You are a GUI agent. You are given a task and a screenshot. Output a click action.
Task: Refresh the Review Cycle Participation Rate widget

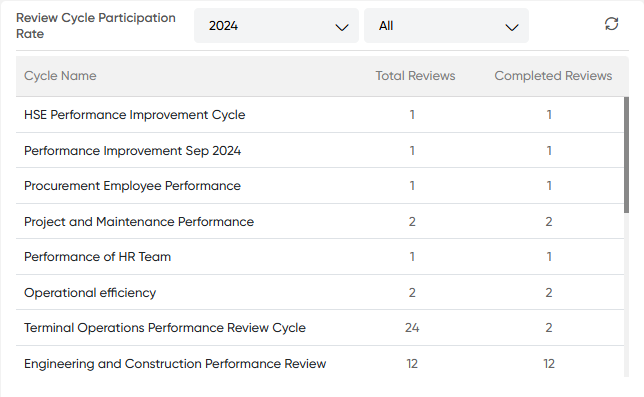tap(611, 24)
